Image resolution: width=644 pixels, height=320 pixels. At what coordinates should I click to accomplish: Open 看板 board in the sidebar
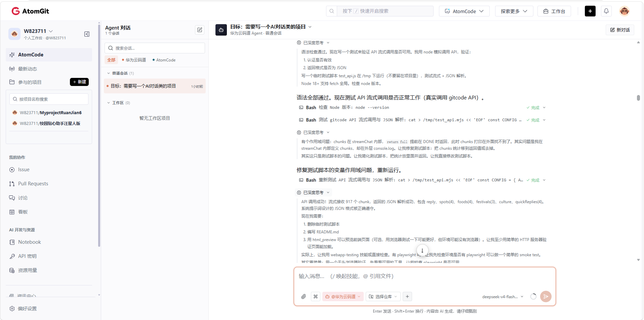pos(23,212)
